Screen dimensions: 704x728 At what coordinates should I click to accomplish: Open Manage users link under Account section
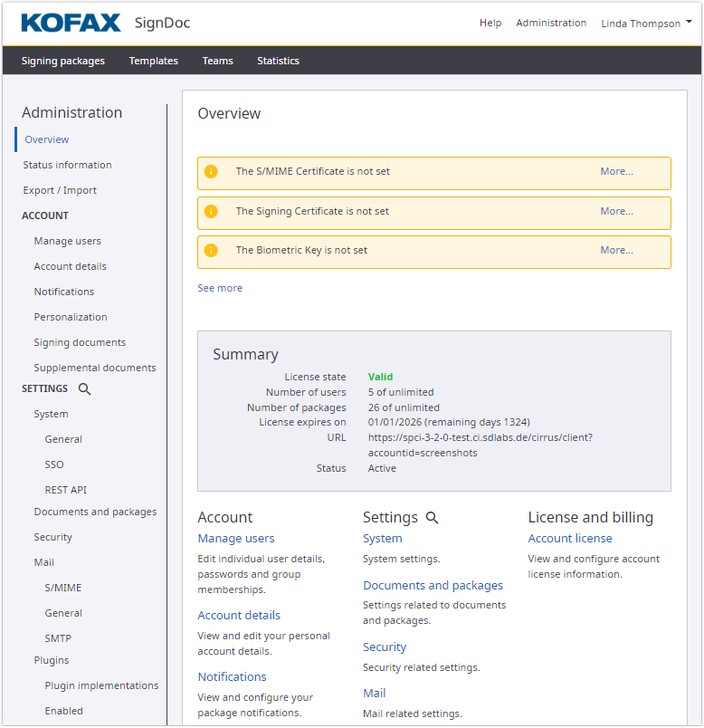pos(236,539)
